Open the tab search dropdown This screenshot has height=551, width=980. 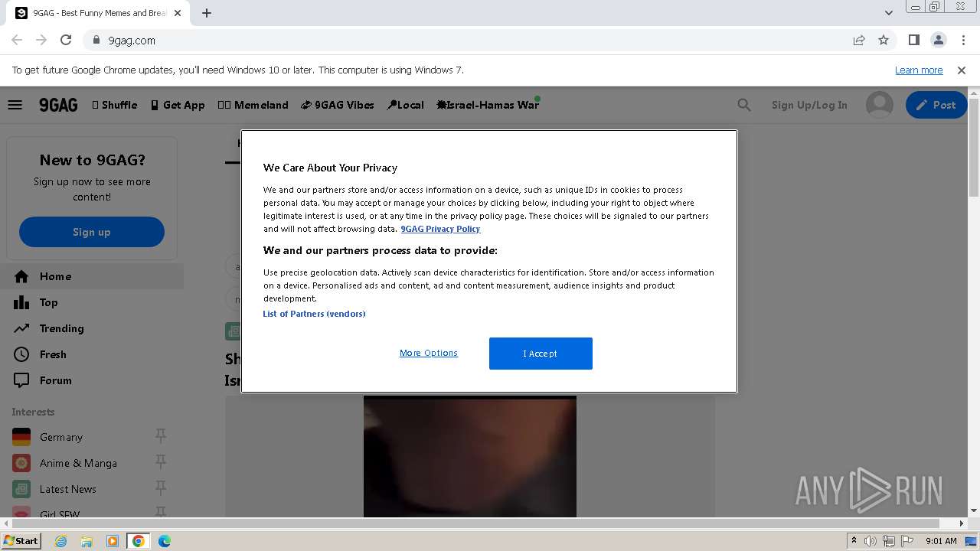(x=889, y=13)
